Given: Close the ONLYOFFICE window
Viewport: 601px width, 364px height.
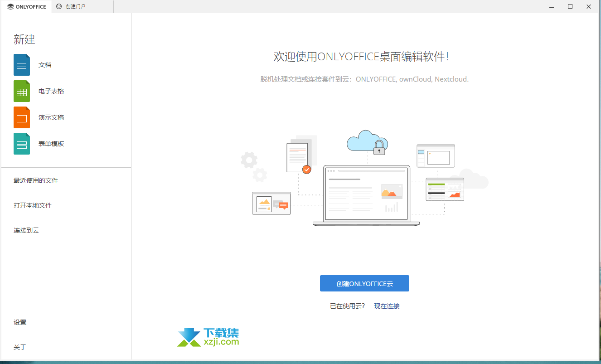Looking at the screenshot, I should (589, 7).
